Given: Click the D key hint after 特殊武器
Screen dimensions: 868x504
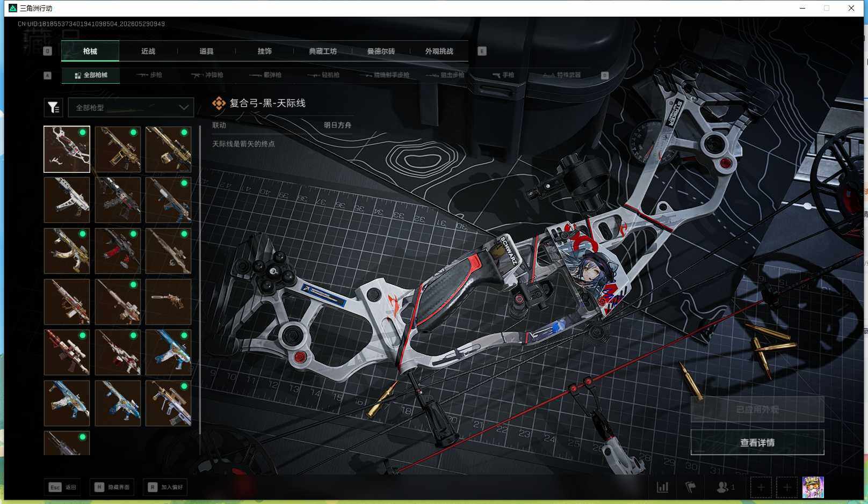Looking at the screenshot, I should tap(604, 75).
